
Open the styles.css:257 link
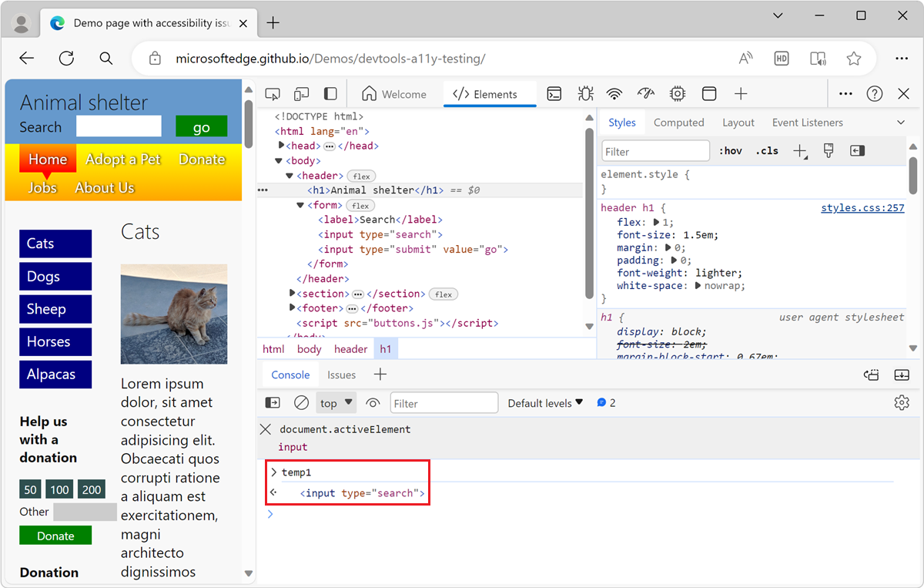(862, 207)
